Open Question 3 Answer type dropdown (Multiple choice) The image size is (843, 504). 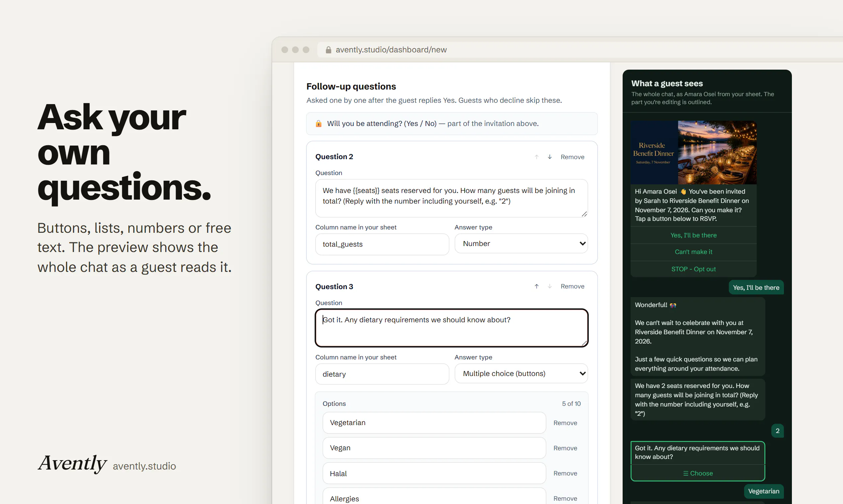click(x=521, y=374)
